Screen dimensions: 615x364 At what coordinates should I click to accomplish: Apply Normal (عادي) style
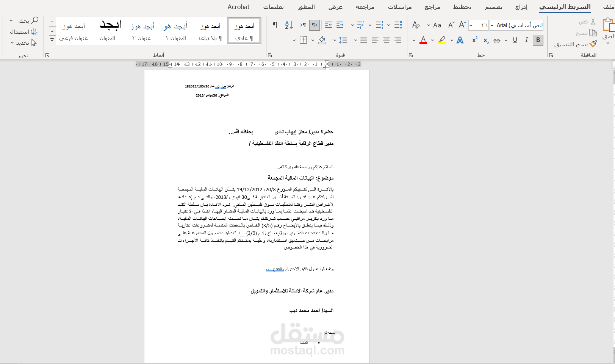coord(244,31)
